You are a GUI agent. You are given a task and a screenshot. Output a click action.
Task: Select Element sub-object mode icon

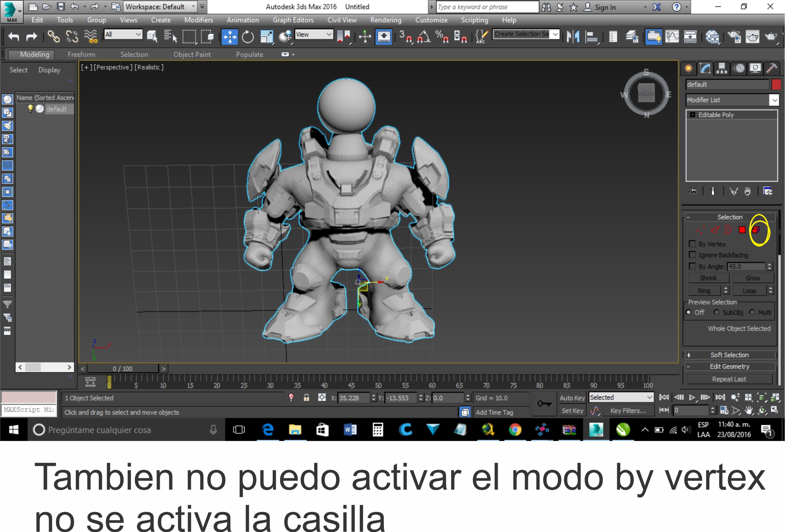click(756, 230)
